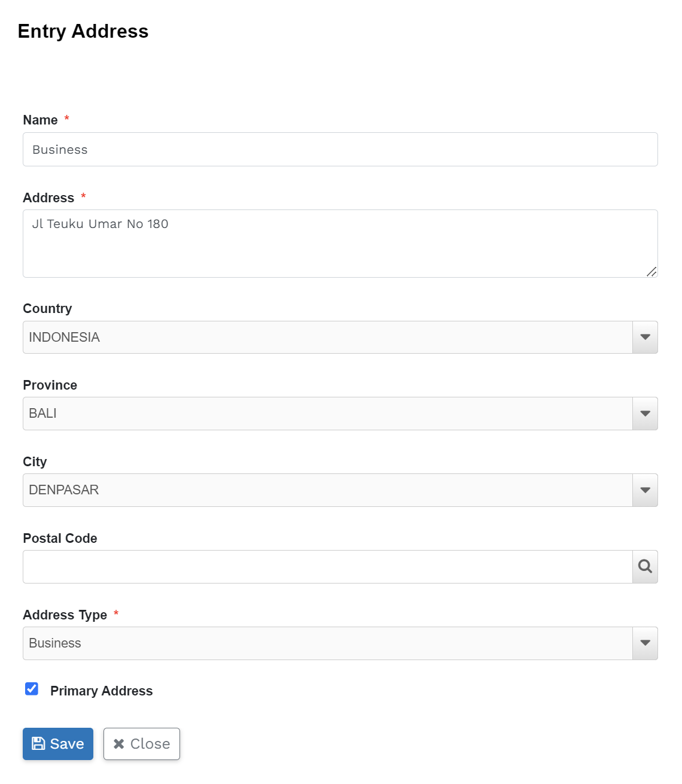The height and width of the screenshot is (784, 682).
Task: Close the Entry Address form
Action: pyautogui.click(x=142, y=744)
